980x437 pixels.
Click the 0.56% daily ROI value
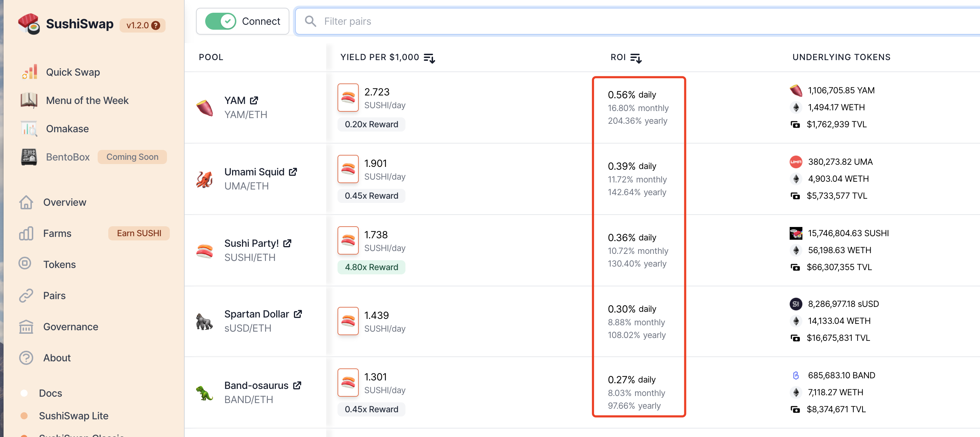coord(632,95)
